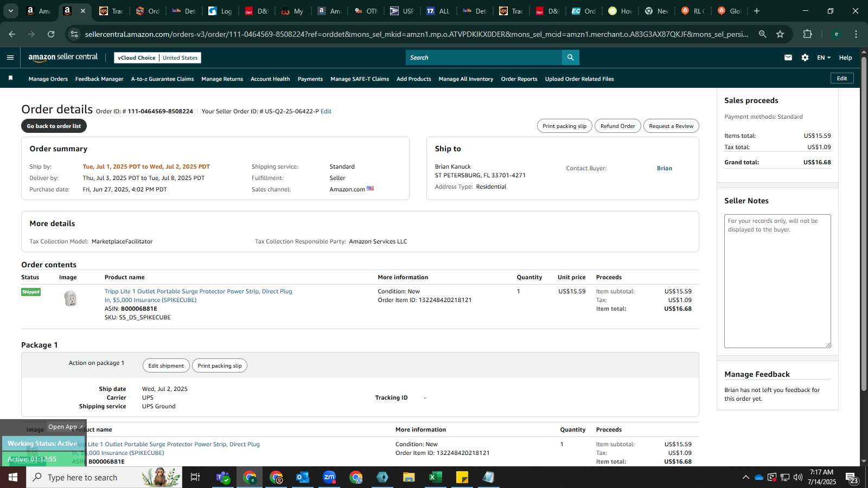
Task: Click Open App on the status overlay
Action: [x=65, y=427]
